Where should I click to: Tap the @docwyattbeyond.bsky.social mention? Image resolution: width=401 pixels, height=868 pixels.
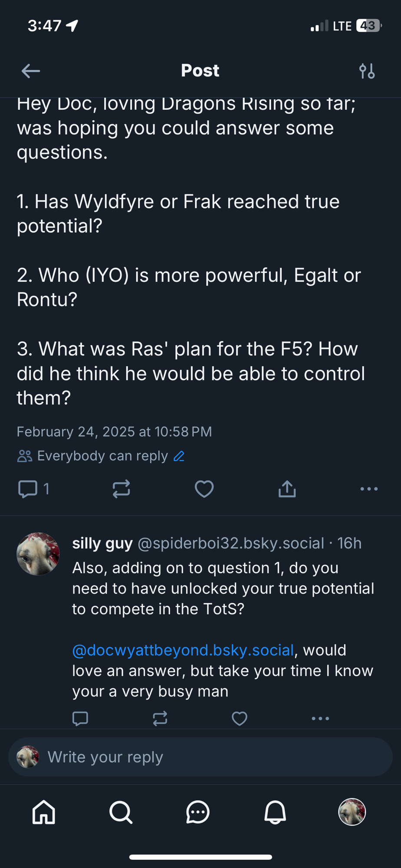(x=183, y=650)
